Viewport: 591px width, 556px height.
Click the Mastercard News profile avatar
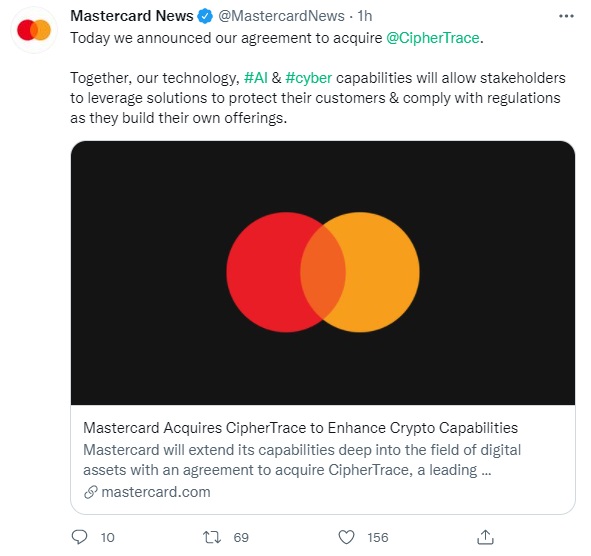(x=34, y=30)
